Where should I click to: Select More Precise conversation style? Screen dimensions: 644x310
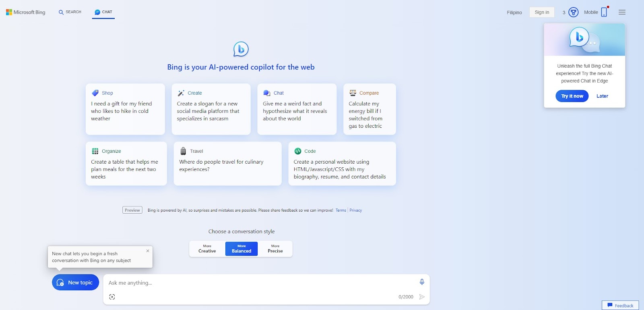tap(275, 249)
